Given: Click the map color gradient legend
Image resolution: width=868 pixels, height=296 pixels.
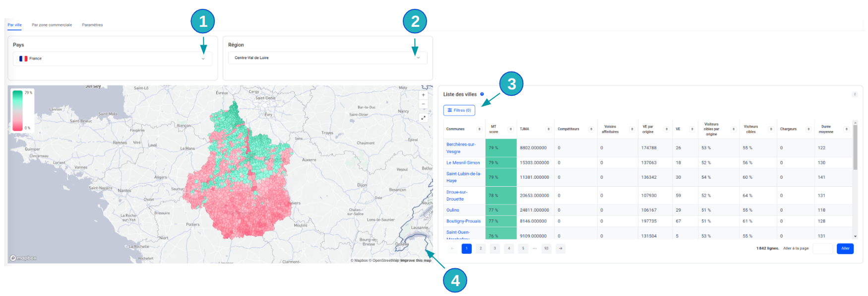Looking at the screenshot, I should (x=18, y=110).
